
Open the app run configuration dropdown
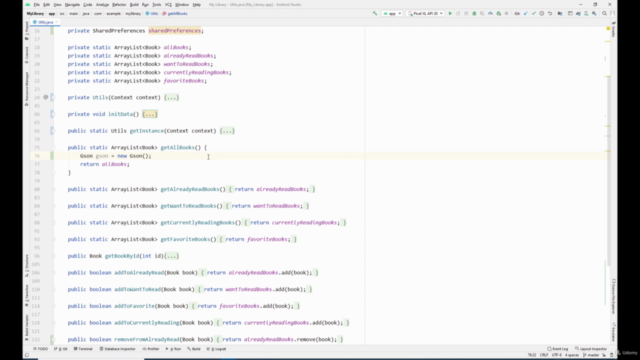pos(392,13)
